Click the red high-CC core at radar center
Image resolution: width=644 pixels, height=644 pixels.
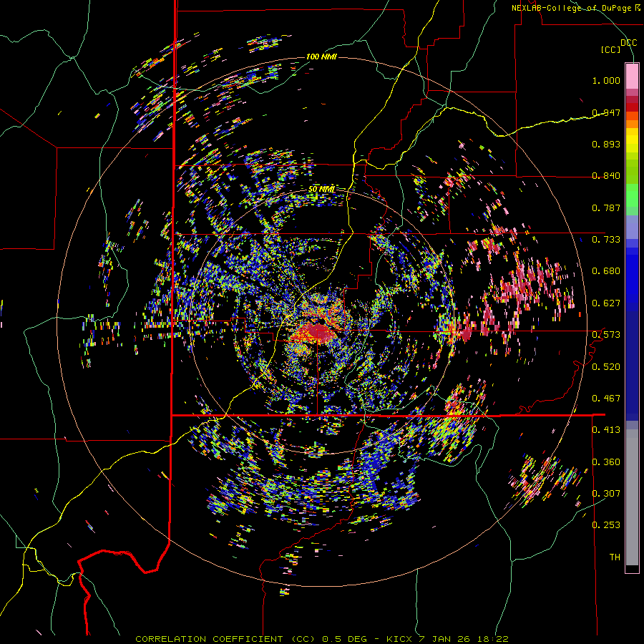(317, 331)
